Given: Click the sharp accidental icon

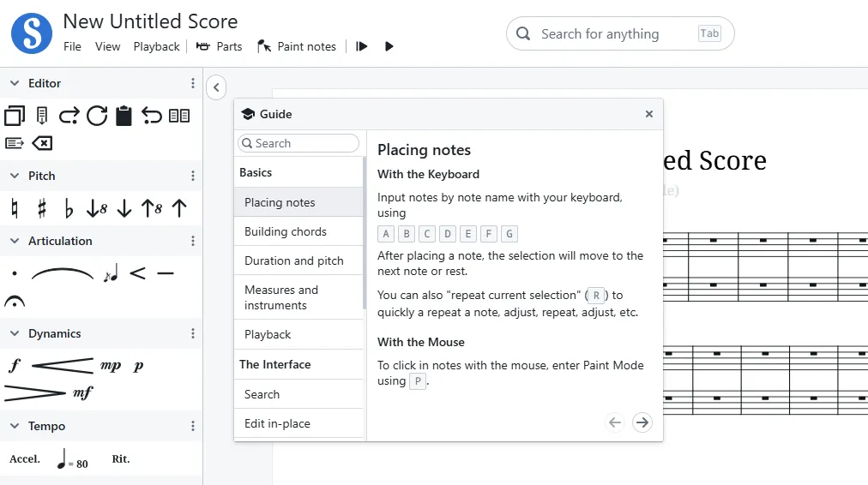Looking at the screenshot, I should point(41,208).
